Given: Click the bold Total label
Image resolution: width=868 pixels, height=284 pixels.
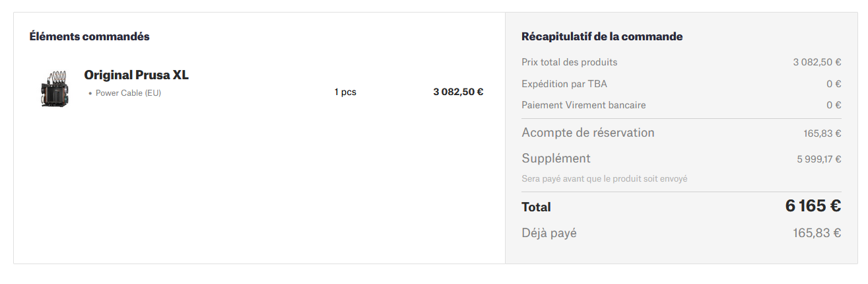Looking at the screenshot, I should (536, 207).
